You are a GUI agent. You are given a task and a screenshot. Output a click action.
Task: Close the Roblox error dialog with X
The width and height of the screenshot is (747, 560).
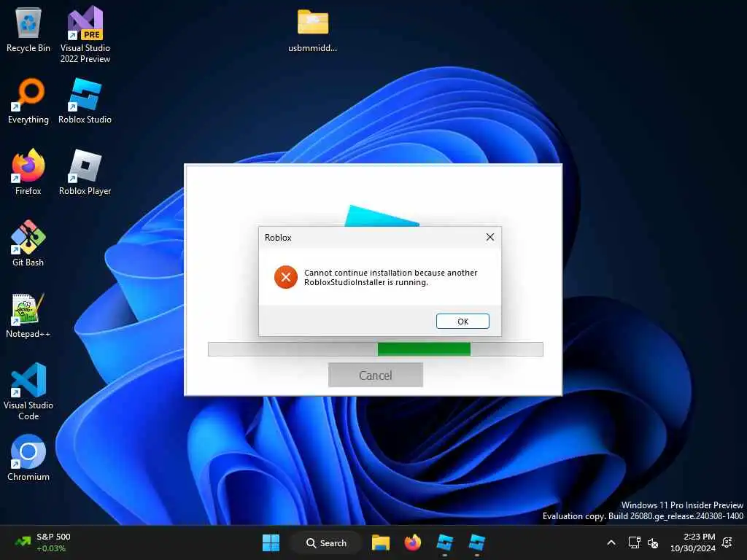tap(489, 237)
